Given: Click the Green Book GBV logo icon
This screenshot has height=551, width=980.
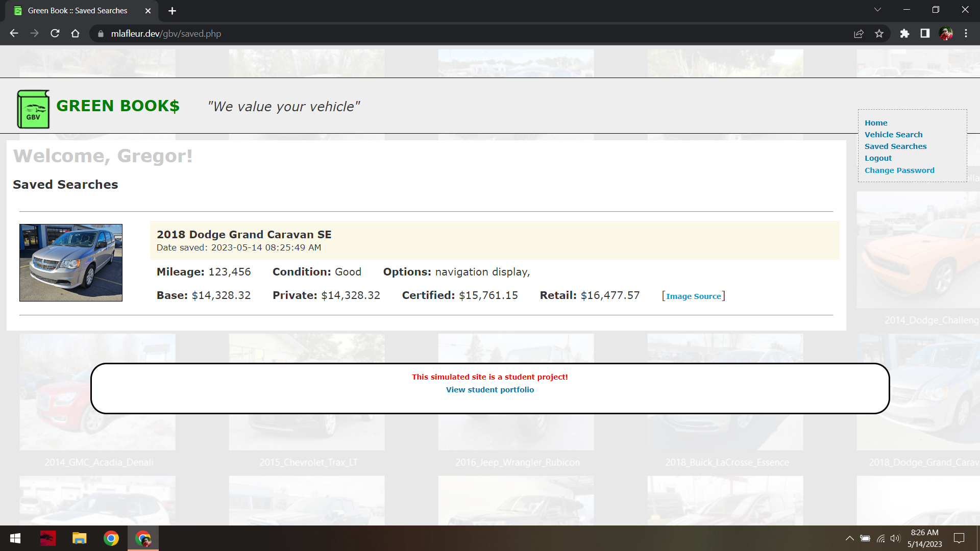Looking at the screenshot, I should 33,109.
